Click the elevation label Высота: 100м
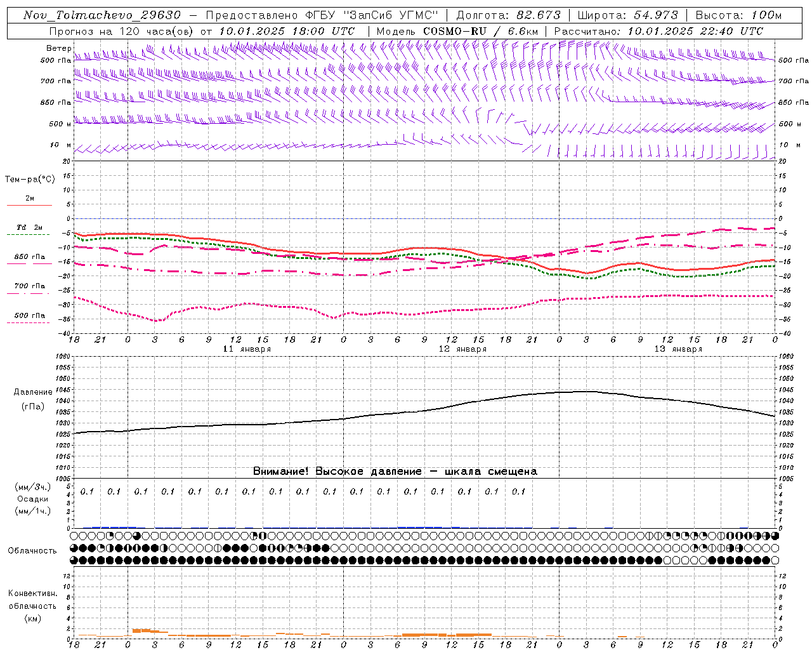The image size is (812, 650). pyautogui.click(x=738, y=15)
